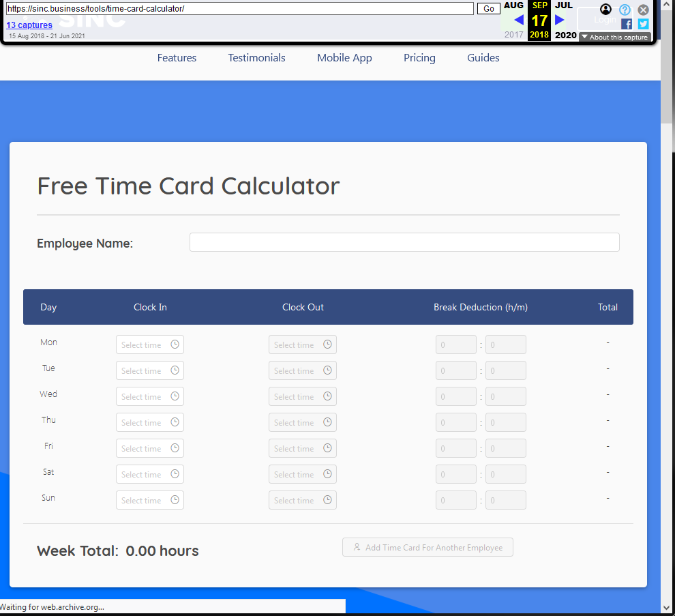
Task: Go to the Pricing page
Action: (x=419, y=58)
